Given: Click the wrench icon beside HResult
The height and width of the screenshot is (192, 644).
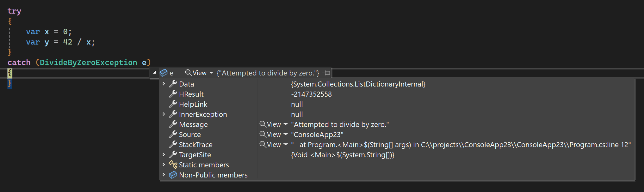Looking at the screenshot, I should point(173,94).
